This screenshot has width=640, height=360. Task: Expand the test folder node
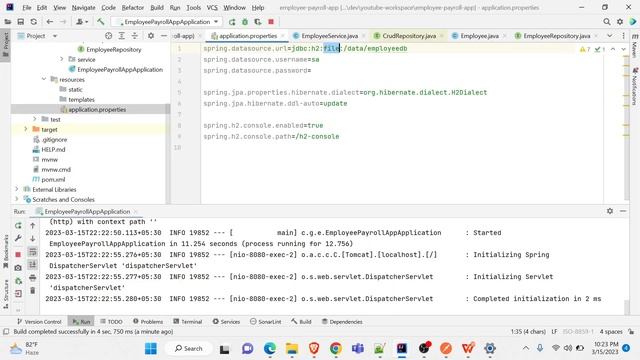click(x=35, y=119)
